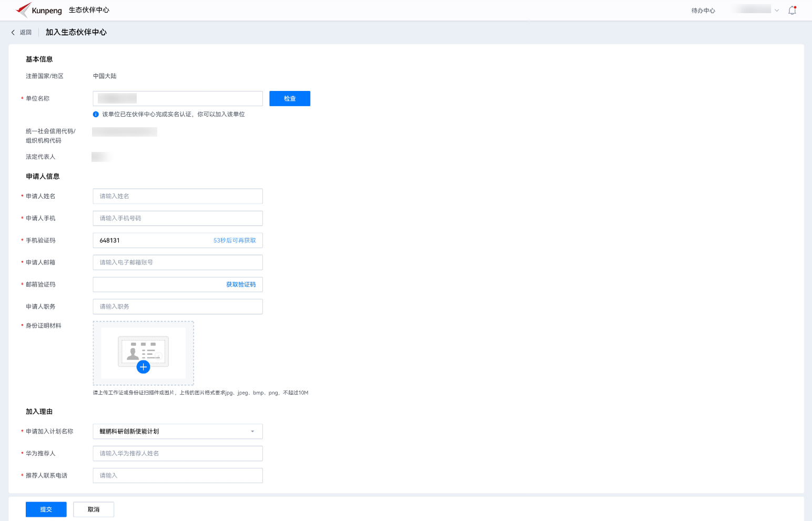Screen dimensions: 812x521
Task: Click the 注册国家/地区 label
Action: point(45,76)
